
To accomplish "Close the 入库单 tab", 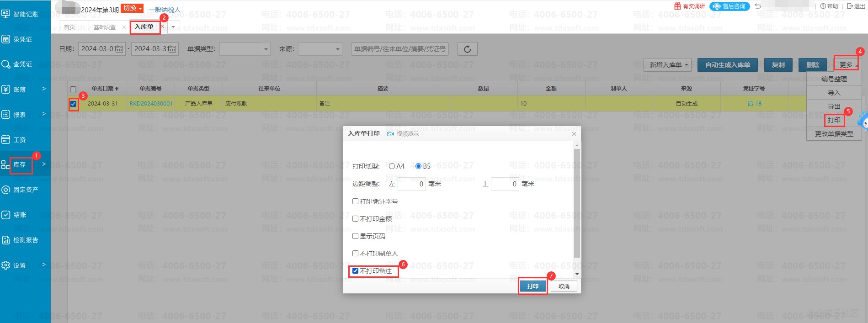I will tap(162, 26).
